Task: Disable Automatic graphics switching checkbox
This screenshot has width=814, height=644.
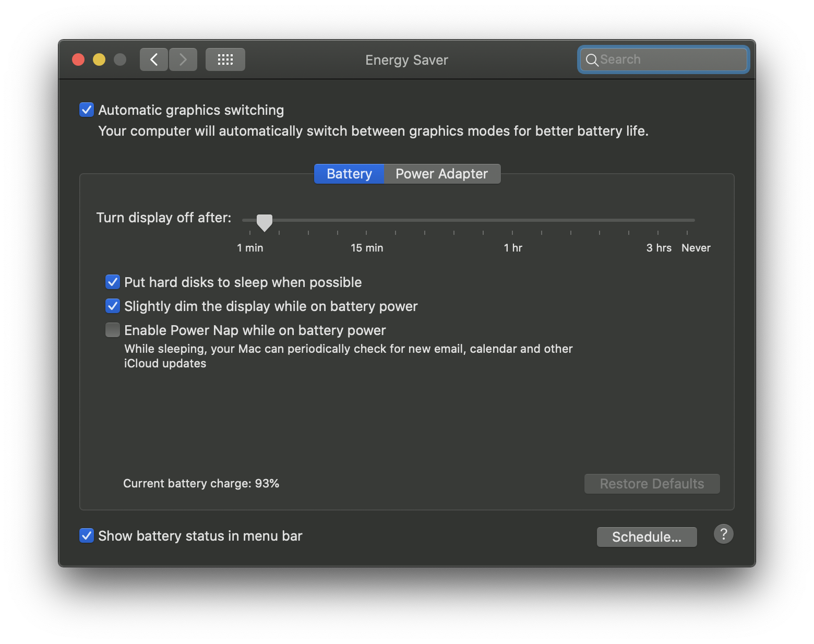Action: [x=87, y=110]
